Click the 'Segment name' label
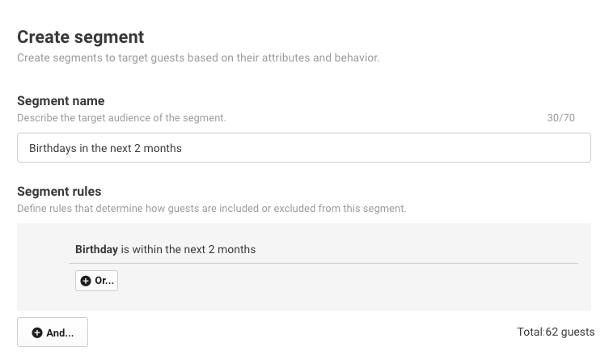The image size is (609, 364). (x=61, y=101)
